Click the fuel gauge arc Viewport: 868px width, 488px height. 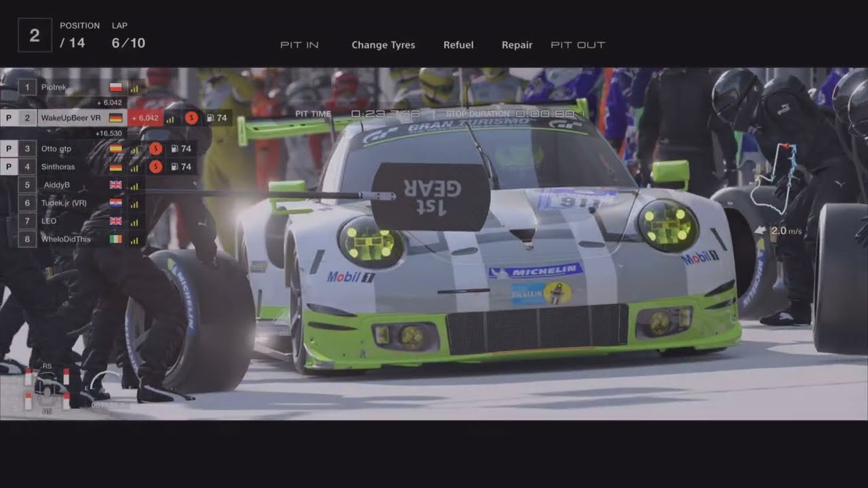[x=105, y=381]
